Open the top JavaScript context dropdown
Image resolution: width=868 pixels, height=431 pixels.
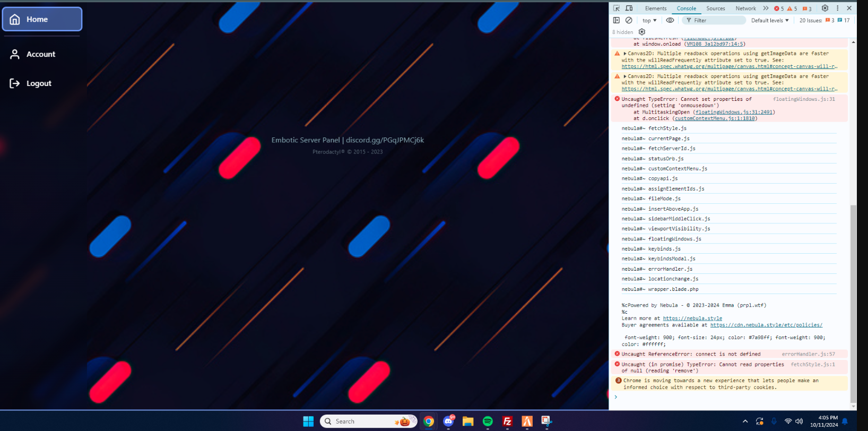point(649,20)
